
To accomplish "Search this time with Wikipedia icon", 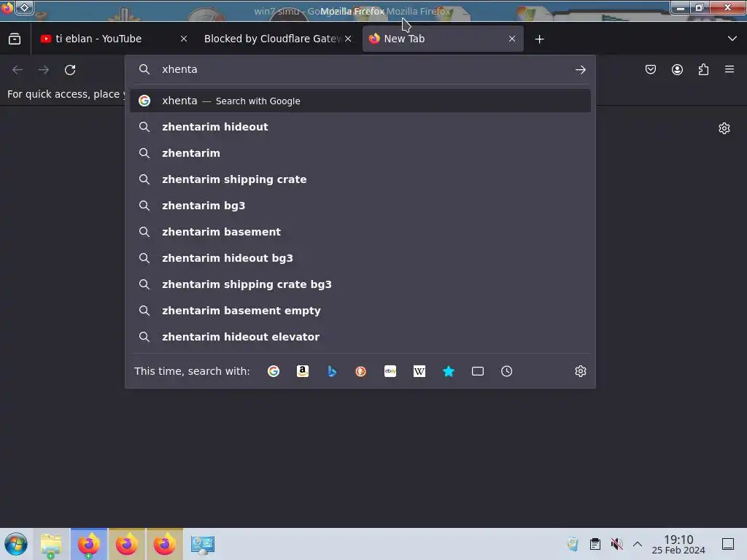I will [419, 371].
